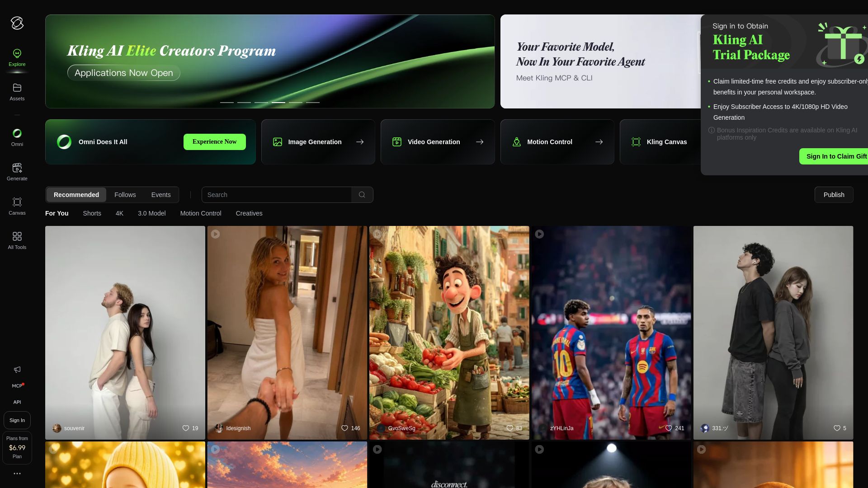868x488 pixels.
Task: Like the zYHLinJa post heart icon
Action: coord(669,428)
